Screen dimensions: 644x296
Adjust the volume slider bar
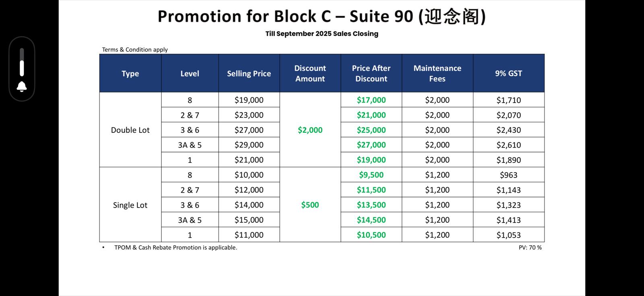tap(22, 63)
